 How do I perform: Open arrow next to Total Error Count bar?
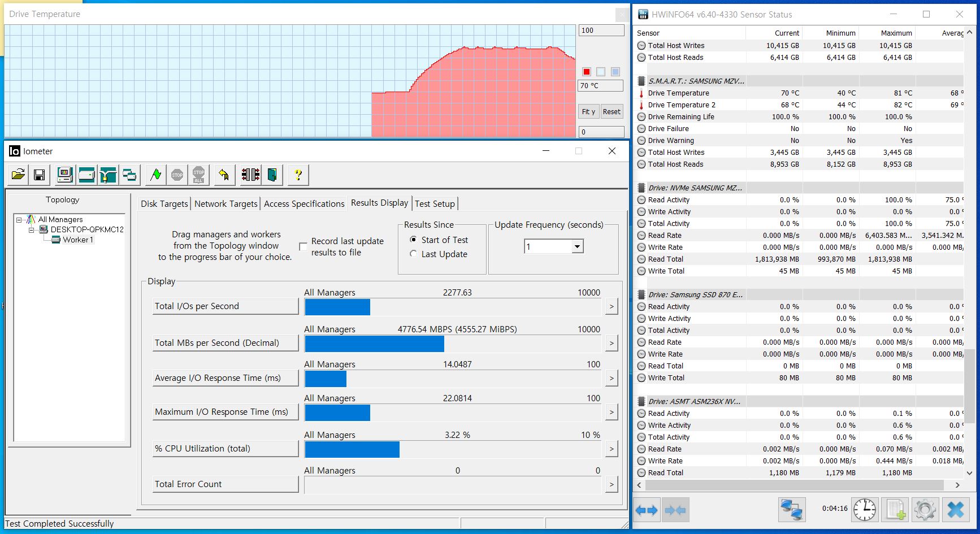pyautogui.click(x=611, y=484)
